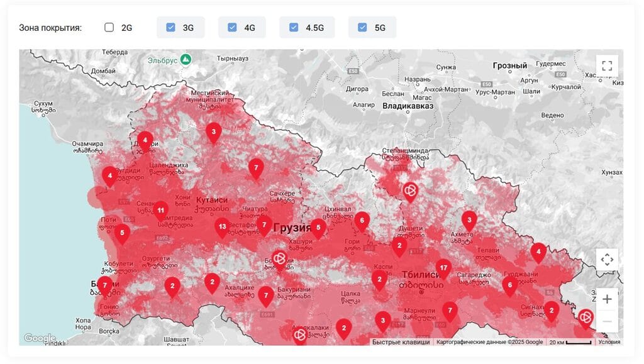
Task: Uncheck the 4G coverage layer
Action: [x=232, y=27]
